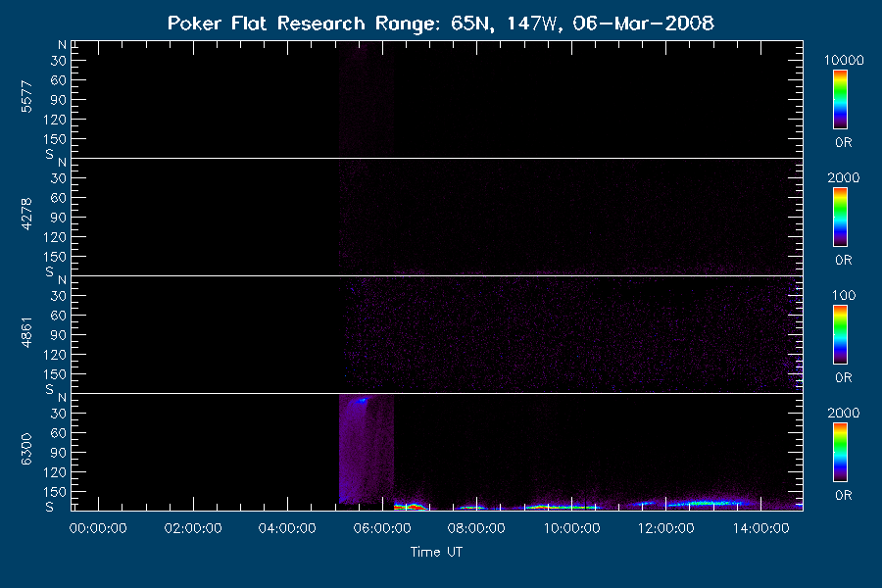Click the 150 tick label in the 5577 panel
Viewport: 882px width, 588px height.
pyautogui.click(x=55, y=139)
